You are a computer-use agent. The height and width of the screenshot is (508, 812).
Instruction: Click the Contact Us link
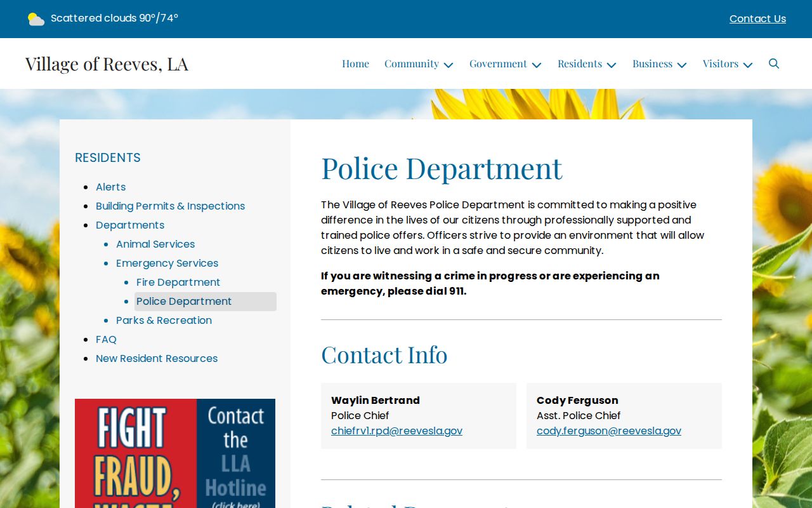tap(757, 19)
